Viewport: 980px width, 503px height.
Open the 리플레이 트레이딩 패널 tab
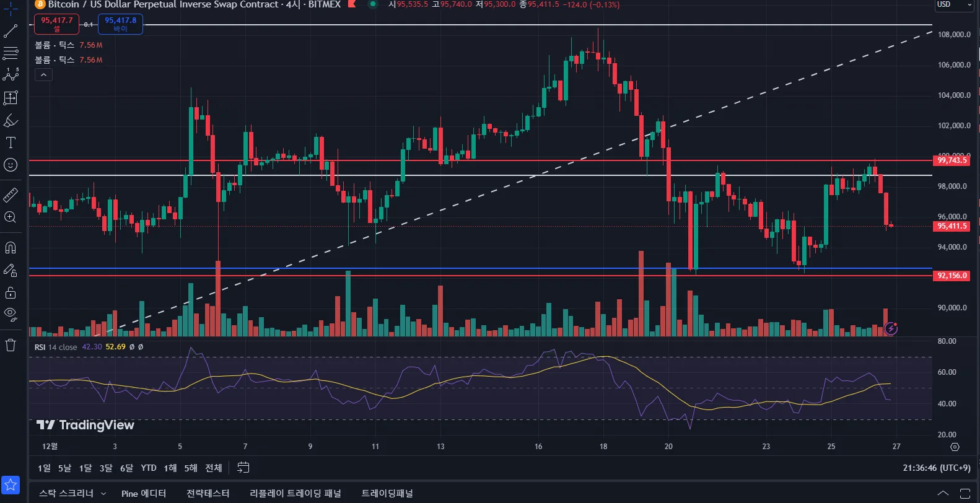click(x=295, y=493)
